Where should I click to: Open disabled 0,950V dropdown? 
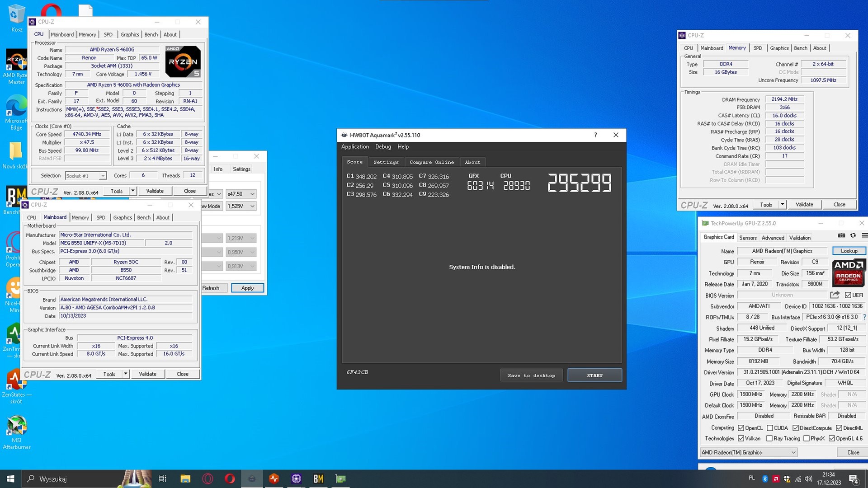[241, 252]
